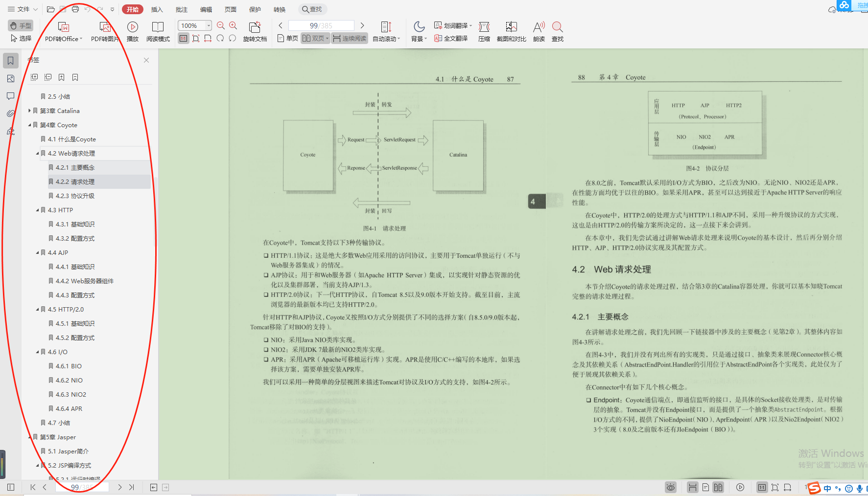Add a new bookmark icon
Viewport: 868px width, 496px height.
61,77
